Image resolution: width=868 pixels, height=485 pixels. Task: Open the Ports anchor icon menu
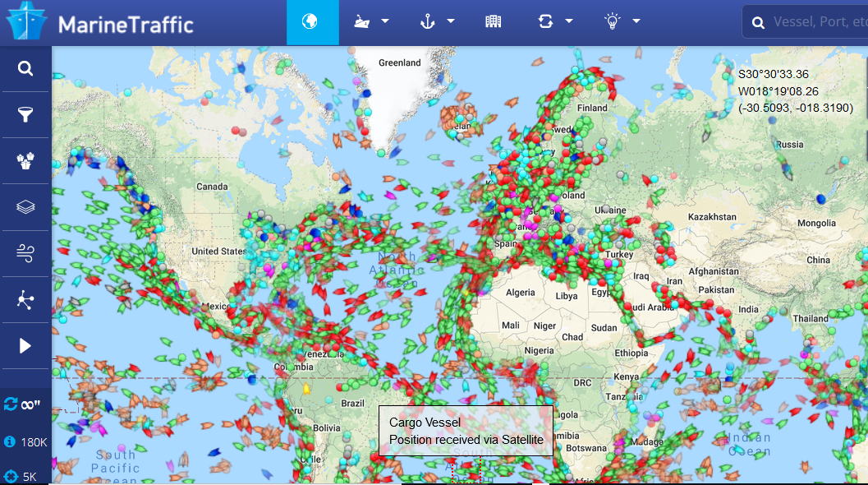click(x=427, y=21)
